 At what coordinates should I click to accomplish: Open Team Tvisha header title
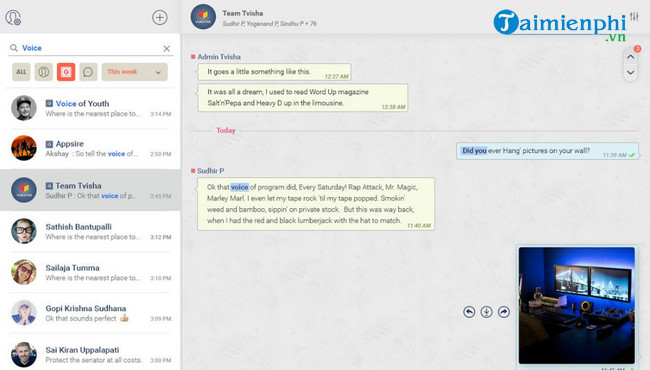[x=243, y=13]
